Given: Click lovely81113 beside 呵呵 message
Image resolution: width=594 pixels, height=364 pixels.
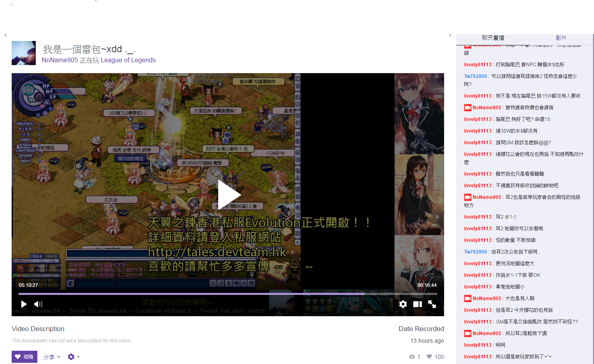Looking at the screenshot, I should (x=477, y=345).
